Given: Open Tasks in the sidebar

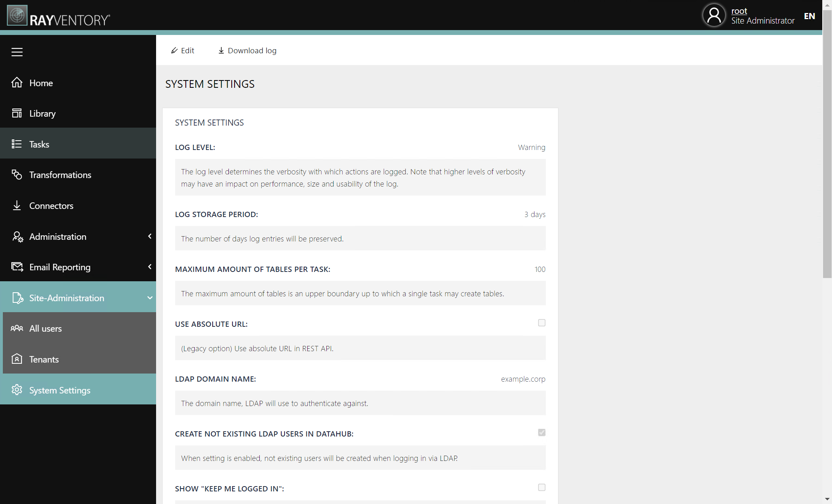Looking at the screenshot, I should pyautogui.click(x=78, y=144).
